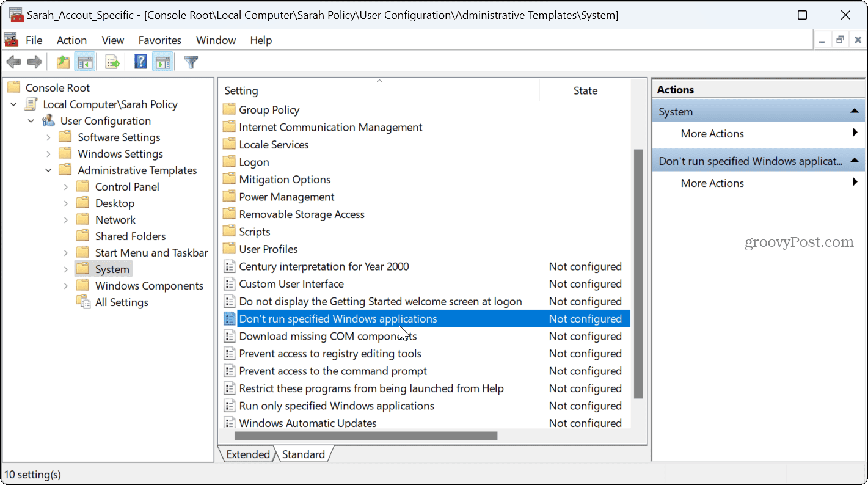Click the horizontal scrollbar in settings list
The width and height of the screenshot is (868, 485).
point(366,436)
